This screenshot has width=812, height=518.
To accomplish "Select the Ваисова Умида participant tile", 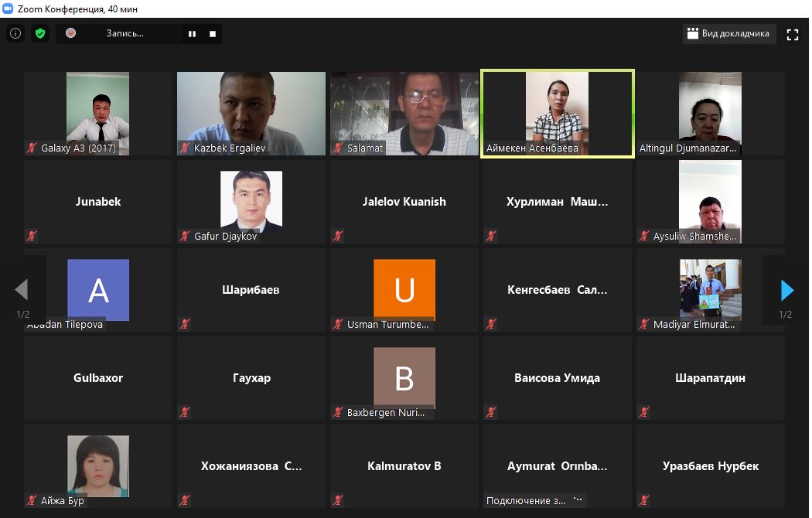I will pos(558,378).
